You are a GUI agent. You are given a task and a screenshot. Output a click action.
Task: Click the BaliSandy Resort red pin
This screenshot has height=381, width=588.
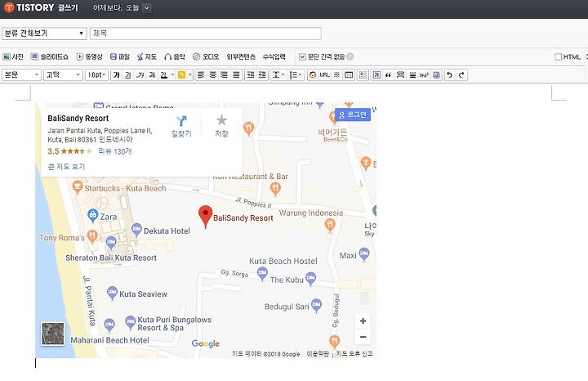(205, 216)
